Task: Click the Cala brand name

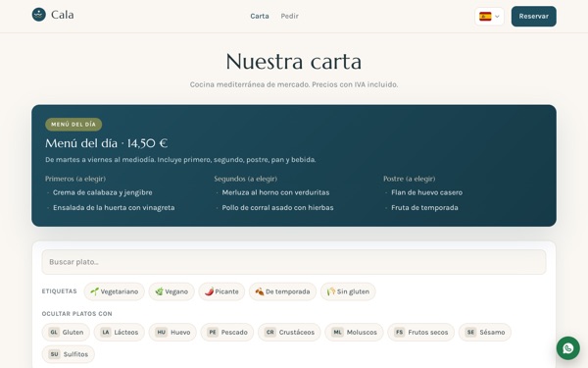Action: click(63, 15)
